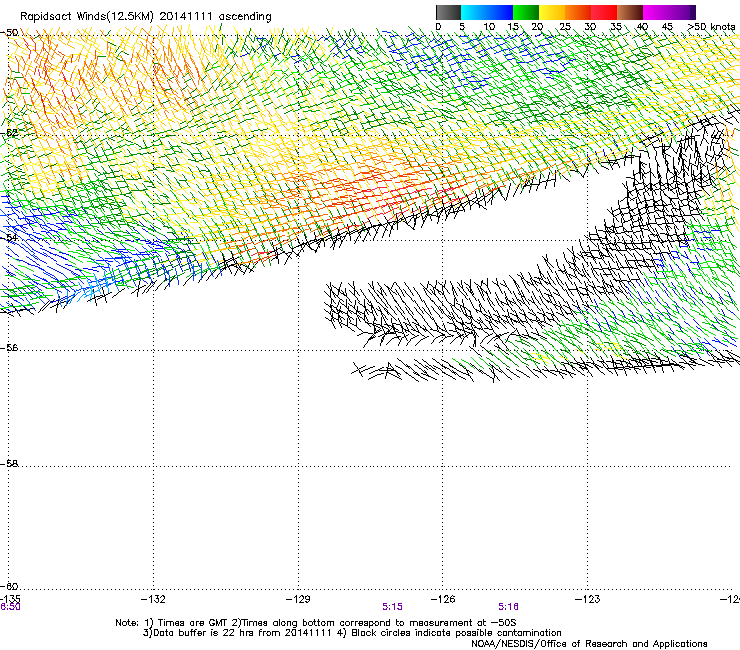Click the purple '5:18' time label
740x650 pixels.
(508, 607)
